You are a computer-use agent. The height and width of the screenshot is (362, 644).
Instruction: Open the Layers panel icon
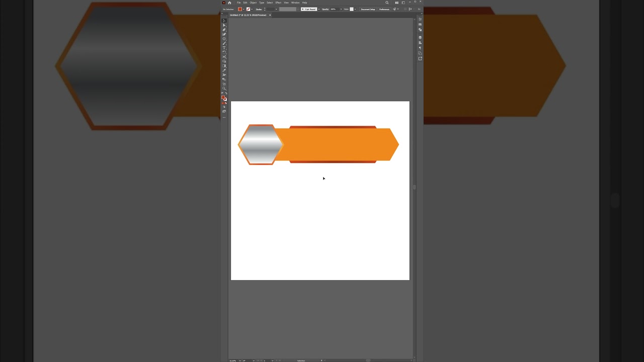click(x=420, y=37)
